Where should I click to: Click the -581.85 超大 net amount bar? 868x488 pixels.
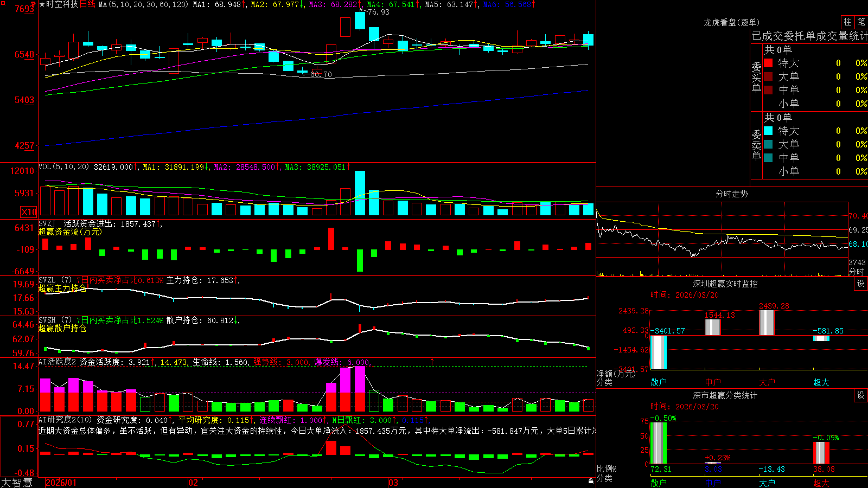[821, 338]
